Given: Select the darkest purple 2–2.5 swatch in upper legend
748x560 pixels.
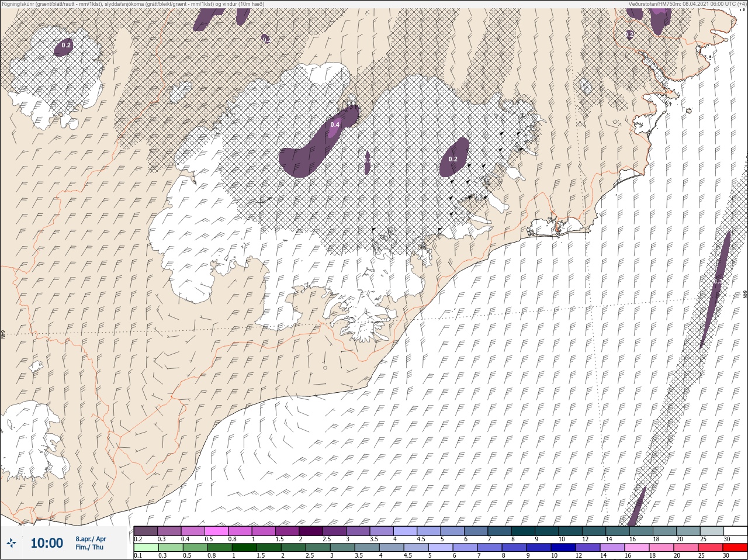Looking at the screenshot, I should [311, 531].
